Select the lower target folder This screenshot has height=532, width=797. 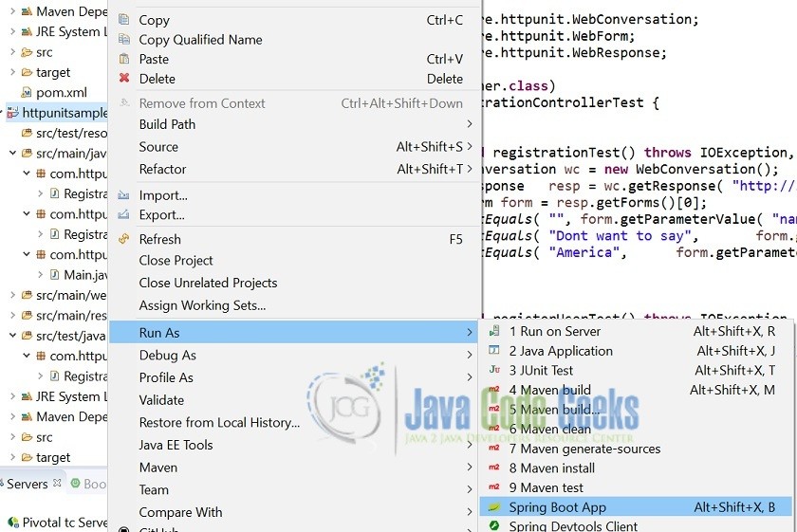pos(53,457)
